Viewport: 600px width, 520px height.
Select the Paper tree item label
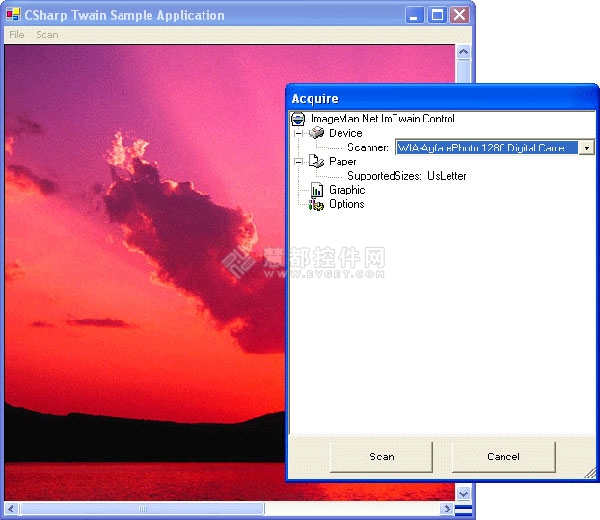[342, 161]
